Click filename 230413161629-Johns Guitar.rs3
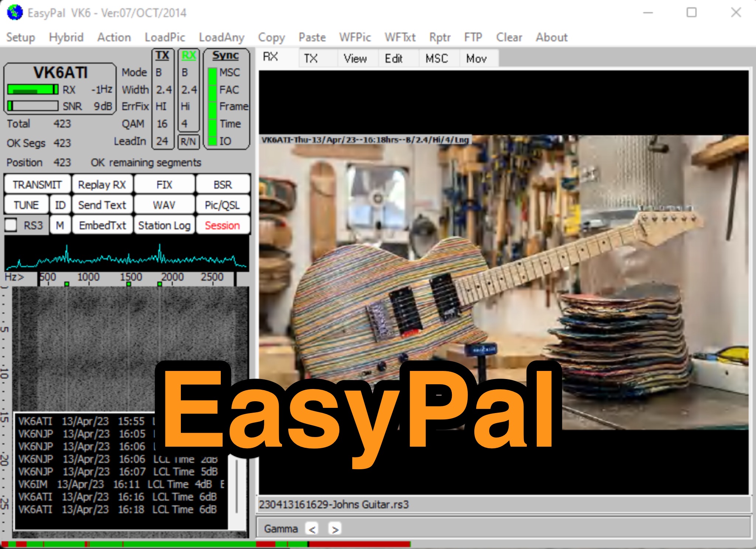Screen dimensions: 756x549 point(334,504)
